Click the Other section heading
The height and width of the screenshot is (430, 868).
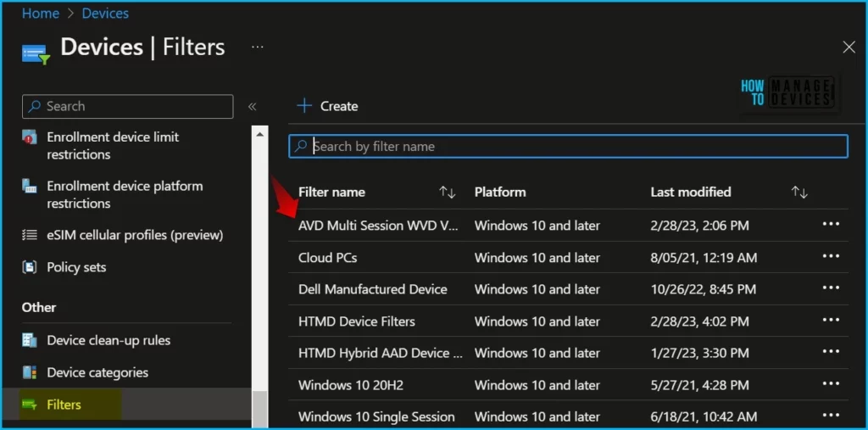point(39,307)
